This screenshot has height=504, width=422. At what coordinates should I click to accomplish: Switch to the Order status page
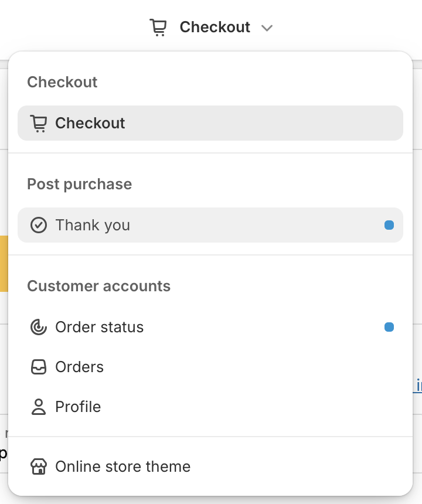99,327
